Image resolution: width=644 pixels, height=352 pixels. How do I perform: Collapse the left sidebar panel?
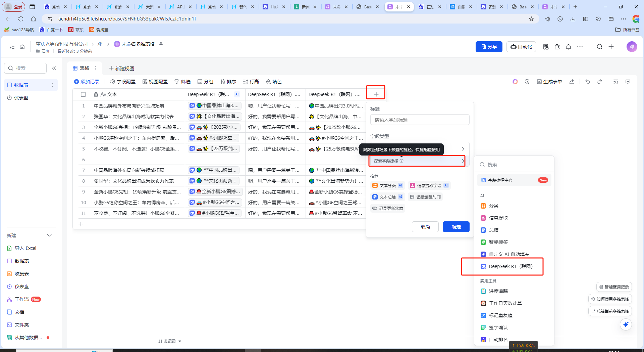coord(54,68)
